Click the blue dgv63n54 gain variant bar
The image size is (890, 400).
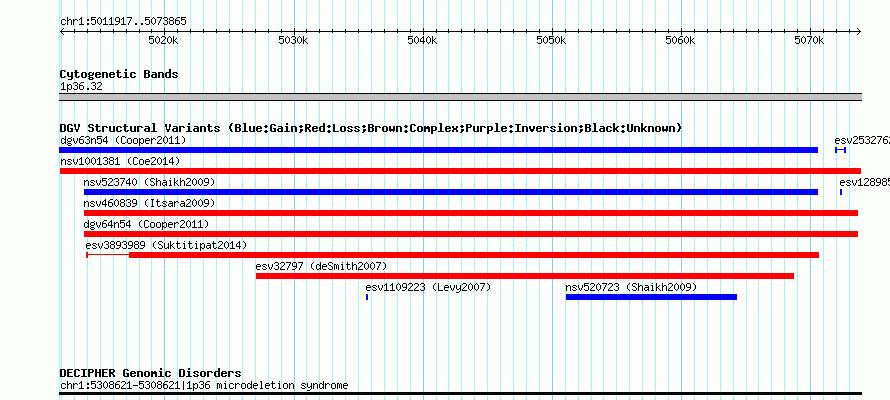pyautogui.click(x=438, y=150)
